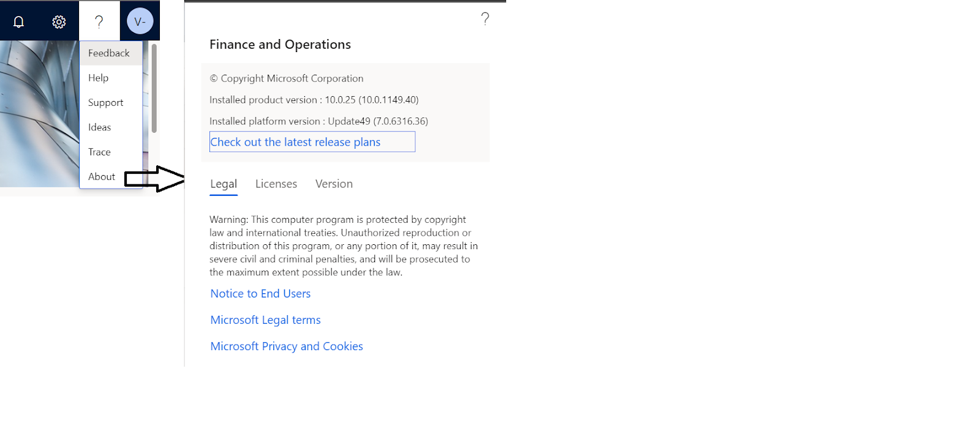Click the help menu vertical scrollbar

point(154,88)
